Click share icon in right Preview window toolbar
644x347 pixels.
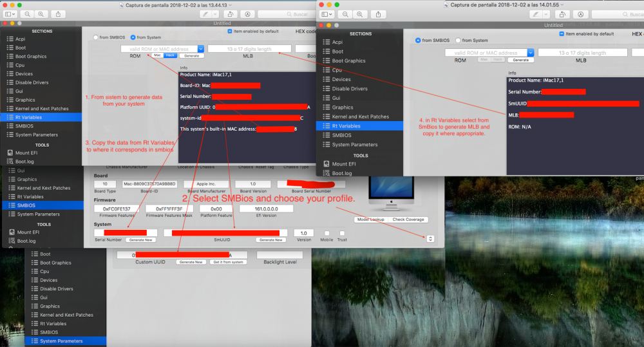[378, 14]
